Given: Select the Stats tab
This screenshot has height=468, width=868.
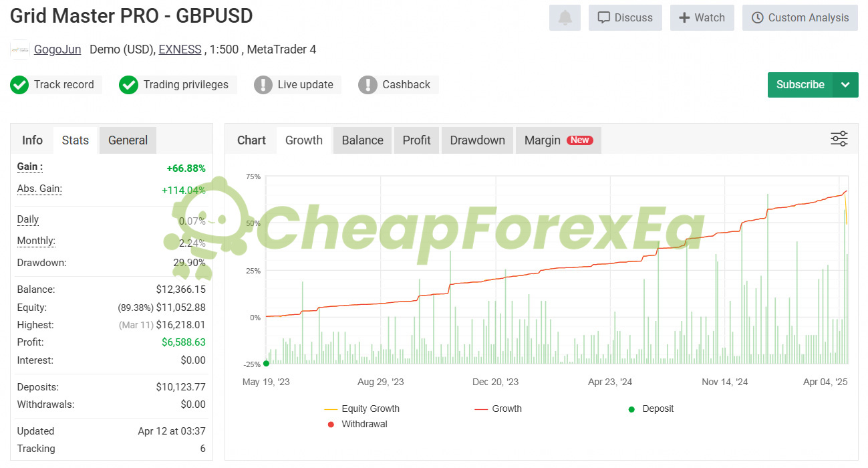Looking at the screenshot, I should 76,140.
